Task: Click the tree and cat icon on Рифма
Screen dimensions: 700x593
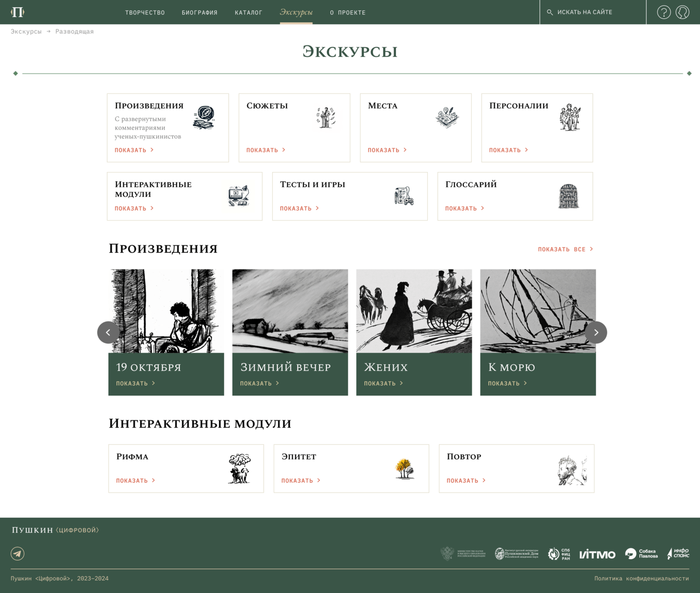Action: (x=240, y=469)
